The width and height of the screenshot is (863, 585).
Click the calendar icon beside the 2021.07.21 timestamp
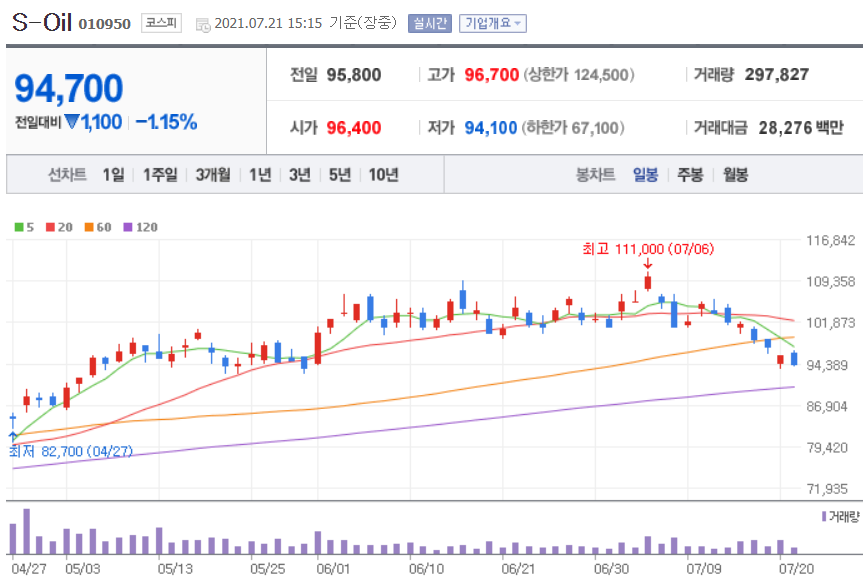click(x=203, y=24)
